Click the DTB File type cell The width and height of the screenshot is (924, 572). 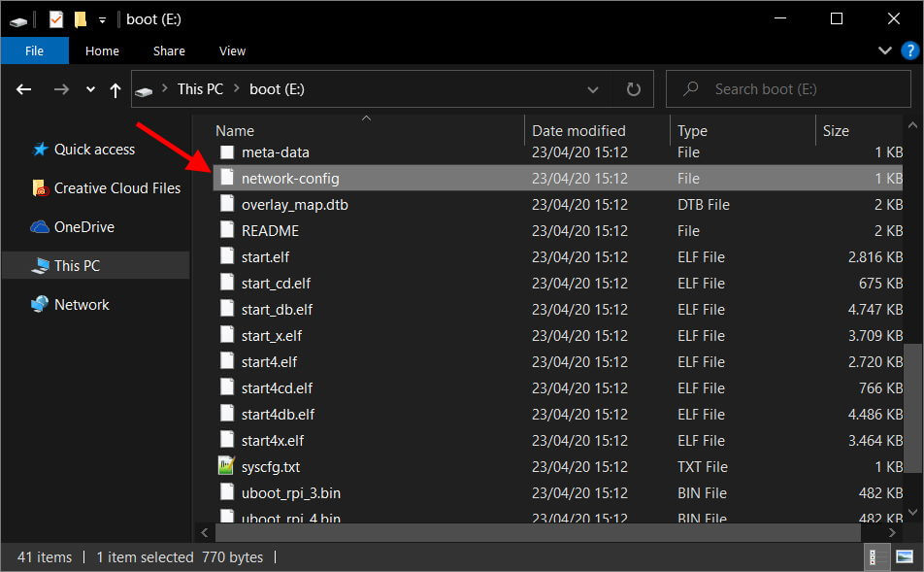point(704,205)
